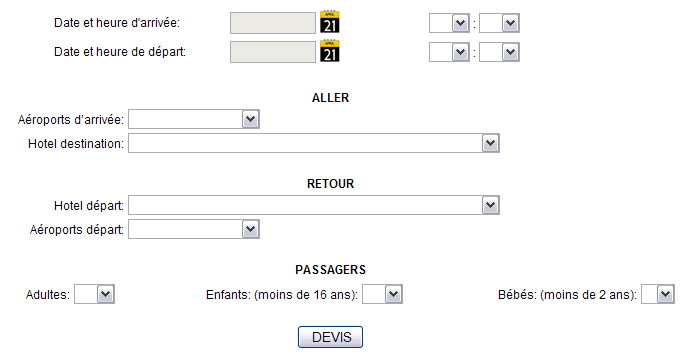Open the Aéroports départ dropdown

pos(194,229)
